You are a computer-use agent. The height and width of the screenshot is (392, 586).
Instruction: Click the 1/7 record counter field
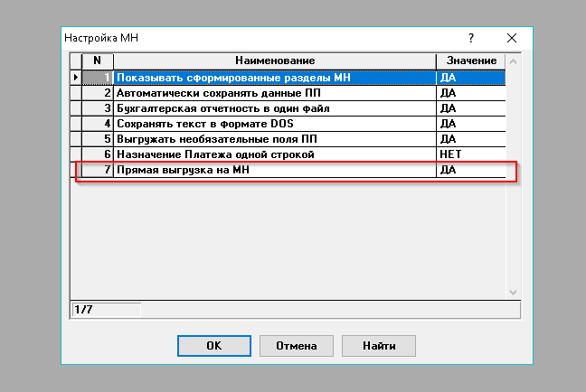click(106, 310)
